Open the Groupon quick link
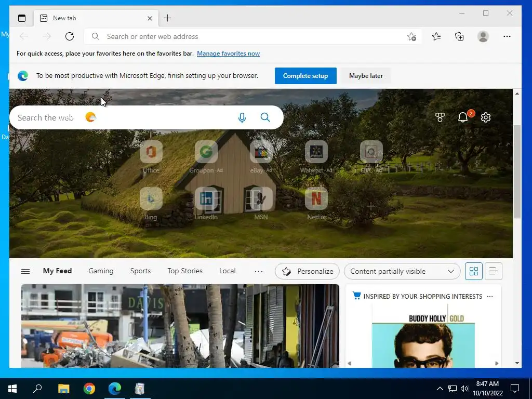532x399 pixels. coord(206,157)
